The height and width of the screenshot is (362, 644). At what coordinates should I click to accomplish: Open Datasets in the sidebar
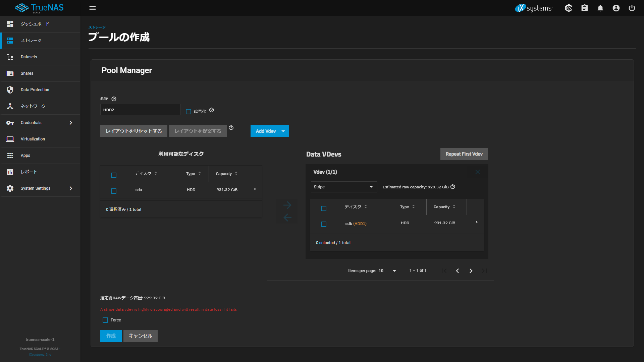coord(29,57)
